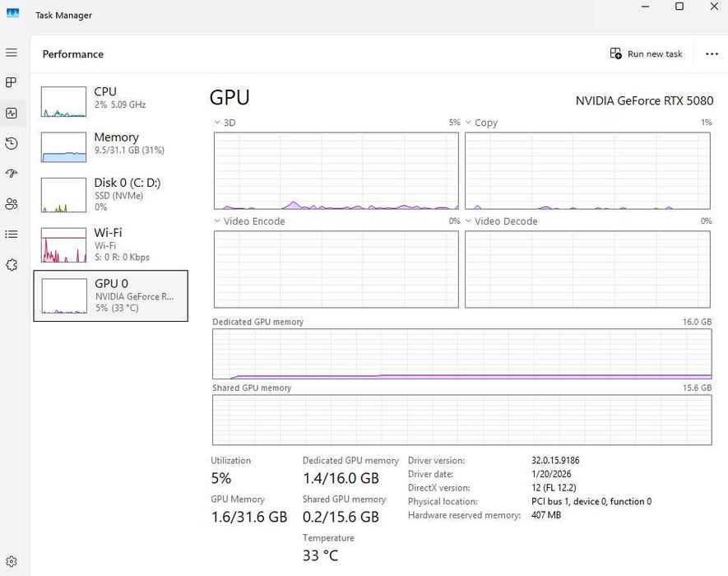Image resolution: width=728 pixels, height=576 pixels.
Task: Open Details page icon
Action: click(x=12, y=235)
